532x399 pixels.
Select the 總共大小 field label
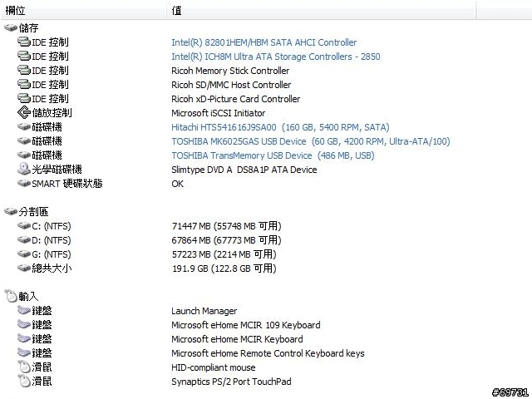point(52,268)
